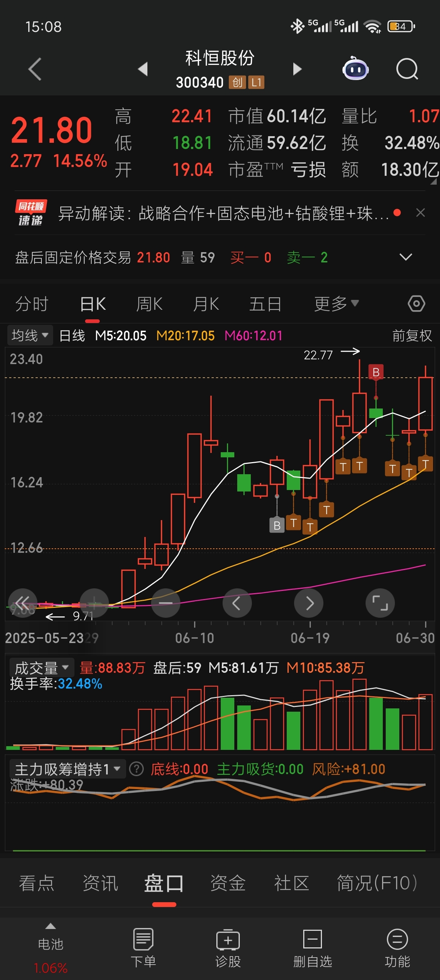Screen dimensions: 440x980
Task: Tap 删自选 to remove from watchlist
Action: pyautogui.click(x=312, y=948)
